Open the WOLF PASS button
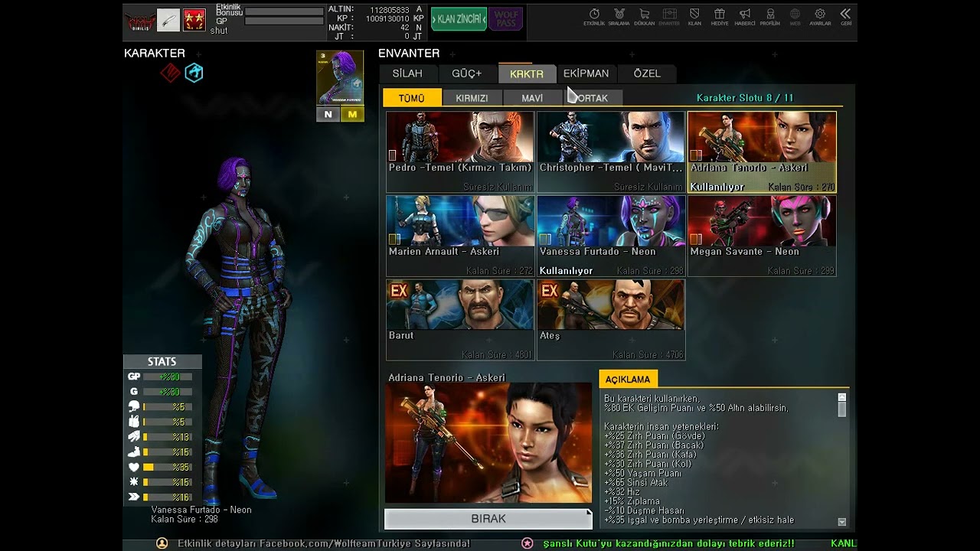Viewport: 980px width, 551px height. point(506,19)
